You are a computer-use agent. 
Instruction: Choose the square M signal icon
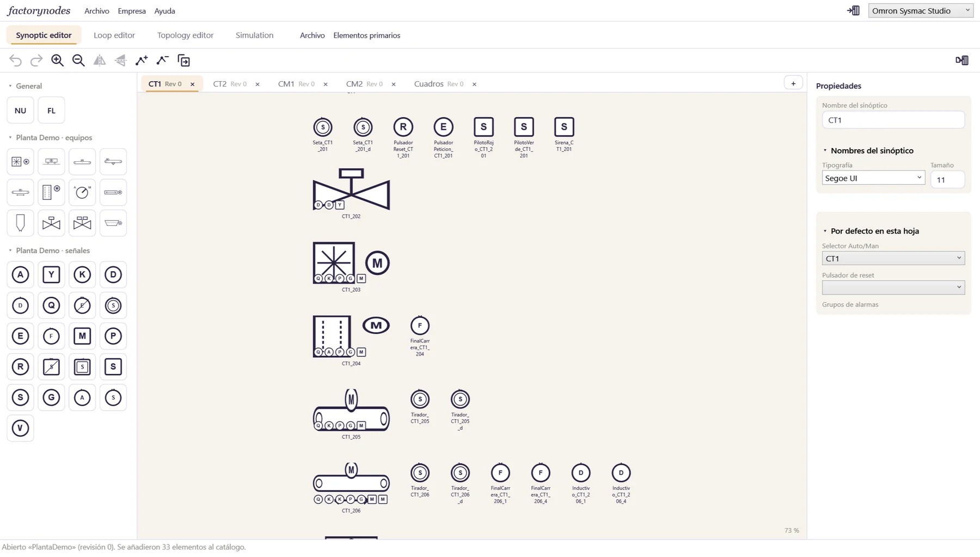[x=82, y=336]
